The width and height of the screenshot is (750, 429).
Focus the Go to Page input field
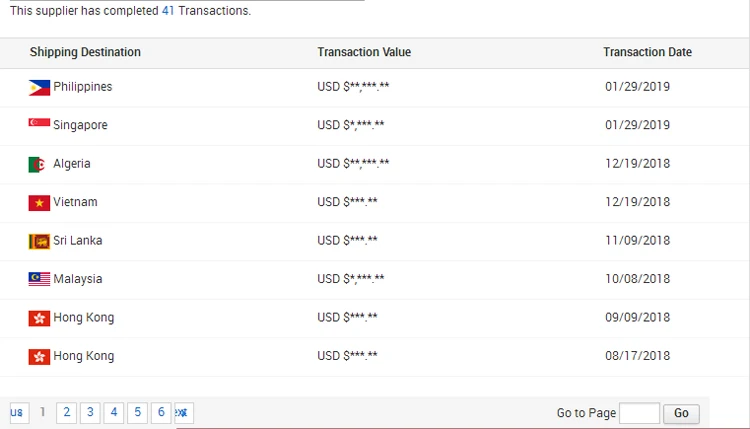[639, 413]
